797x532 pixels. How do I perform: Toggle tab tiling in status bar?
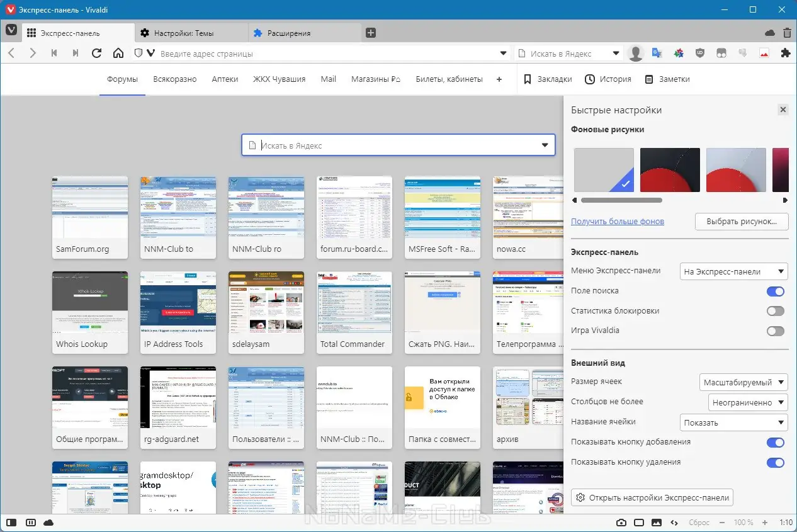(30, 523)
